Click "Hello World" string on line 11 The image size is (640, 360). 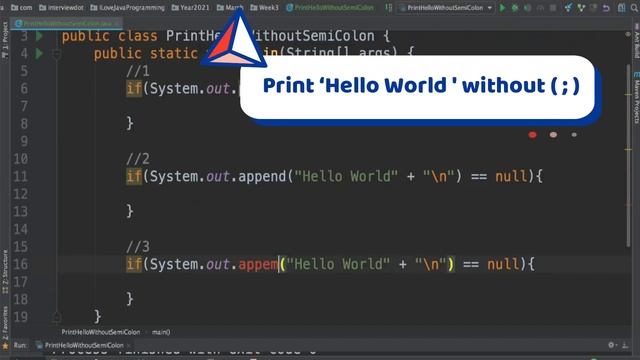pyautogui.click(x=346, y=176)
